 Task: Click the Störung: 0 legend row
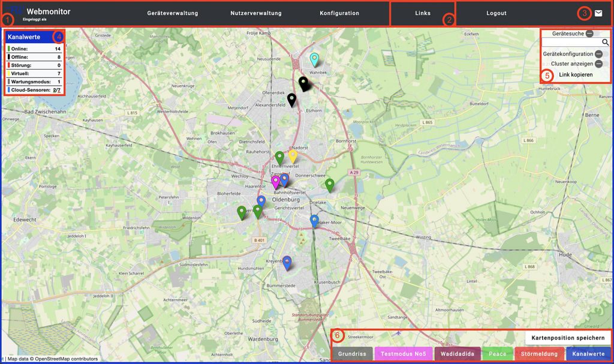(x=34, y=65)
